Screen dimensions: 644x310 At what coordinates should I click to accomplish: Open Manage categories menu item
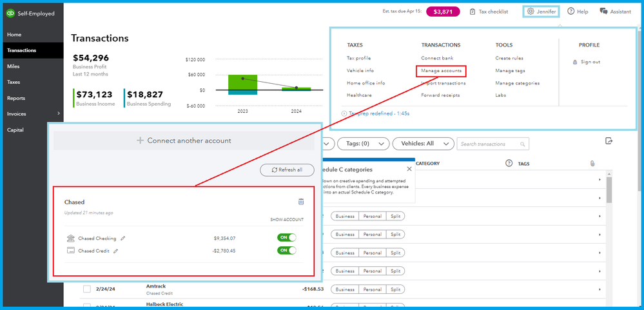pyautogui.click(x=518, y=83)
